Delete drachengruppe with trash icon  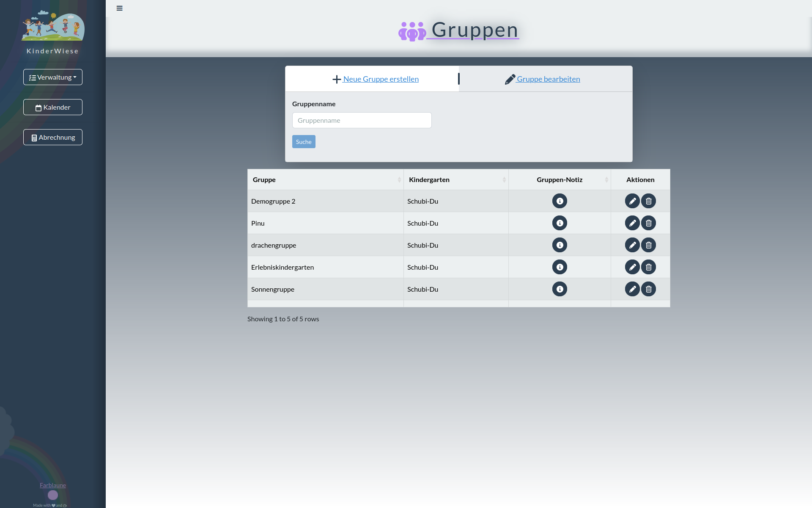[648, 245]
